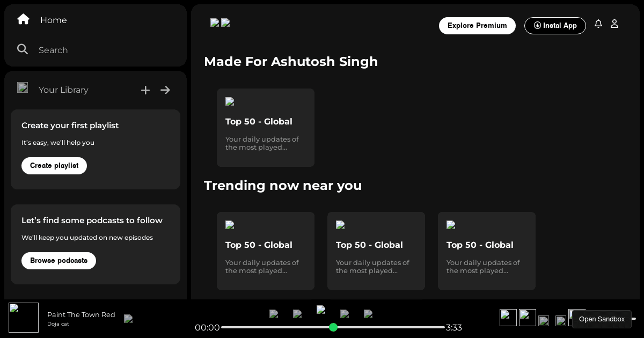Open second Top 50 - Global trending card

pyautogui.click(x=376, y=251)
